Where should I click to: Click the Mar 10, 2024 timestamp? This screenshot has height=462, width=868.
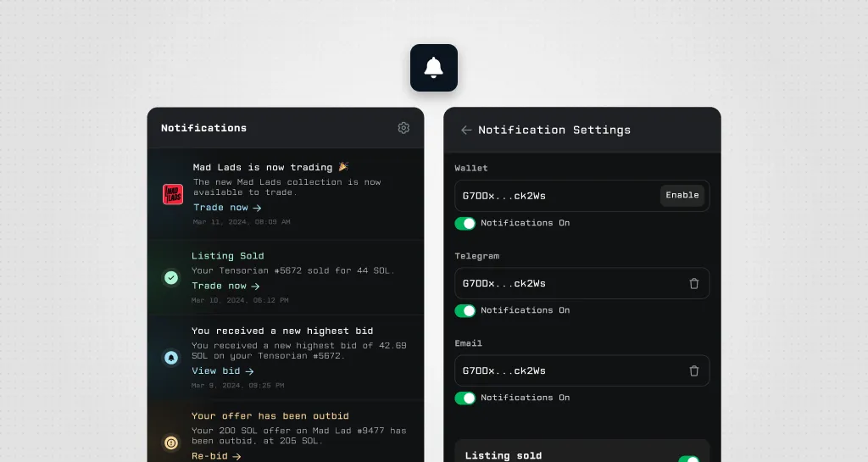point(240,300)
